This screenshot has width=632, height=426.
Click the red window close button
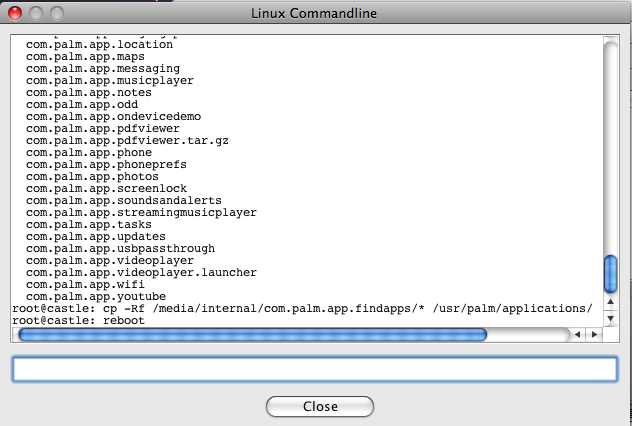[x=15, y=13]
